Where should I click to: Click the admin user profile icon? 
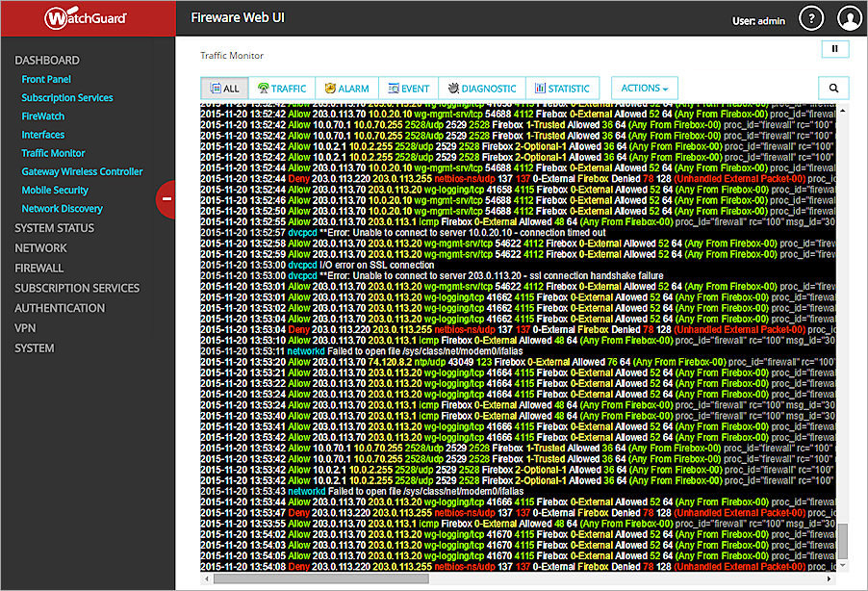pyautogui.click(x=848, y=17)
